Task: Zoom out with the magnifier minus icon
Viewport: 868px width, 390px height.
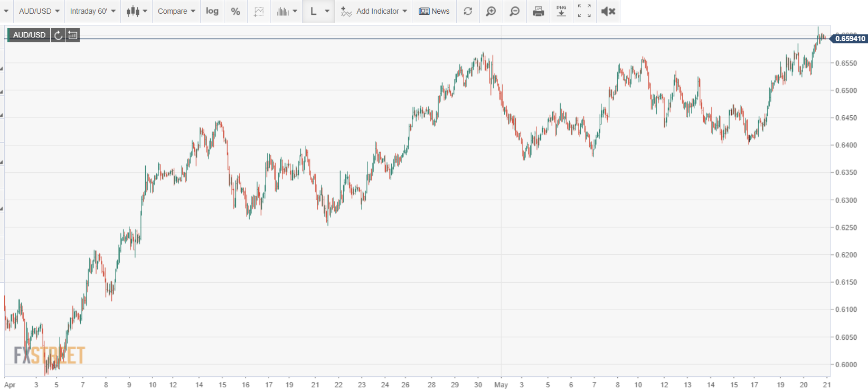Action: pyautogui.click(x=514, y=11)
